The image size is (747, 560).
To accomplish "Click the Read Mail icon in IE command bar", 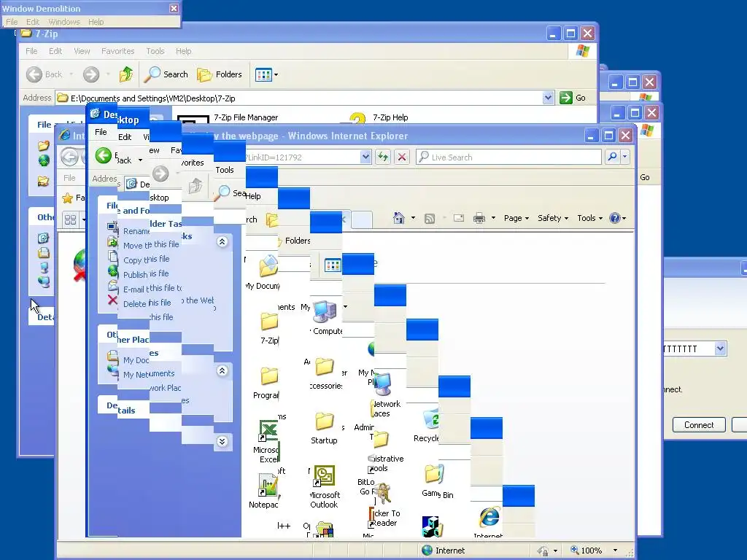I will (x=459, y=218).
